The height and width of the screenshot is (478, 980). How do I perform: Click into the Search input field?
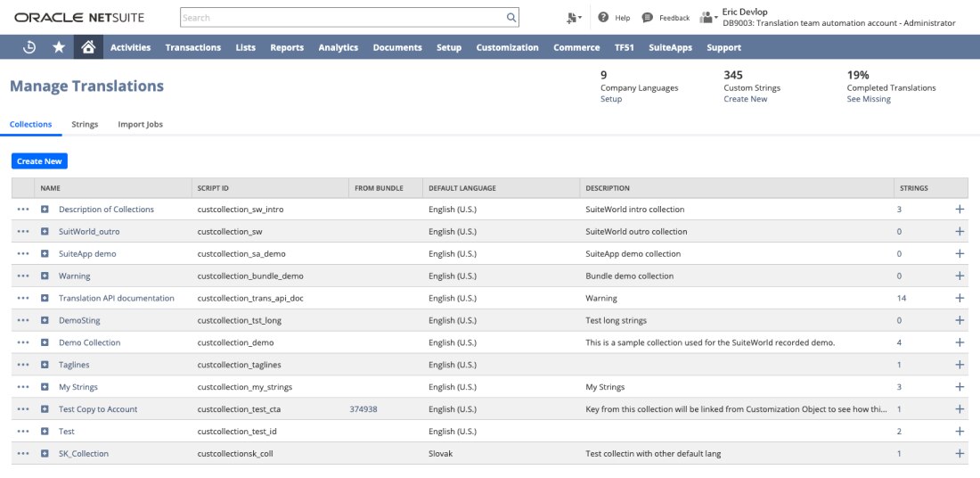pos(343,17)
